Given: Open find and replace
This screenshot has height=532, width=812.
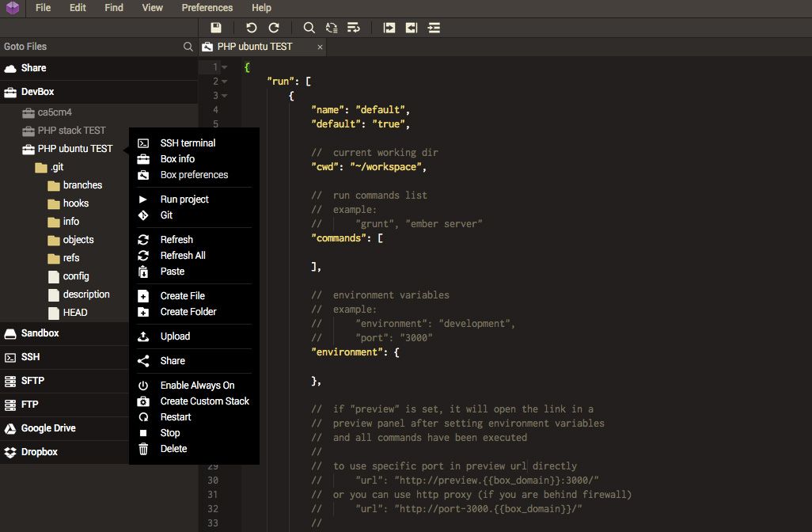Looking at the screenshot, I should pos(331,27).
